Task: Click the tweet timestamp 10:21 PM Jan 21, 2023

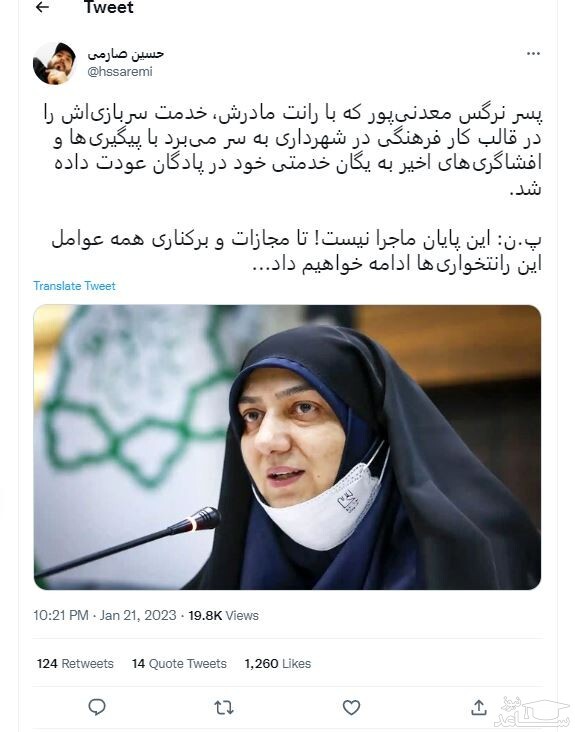Action: [x=105, y=615]
